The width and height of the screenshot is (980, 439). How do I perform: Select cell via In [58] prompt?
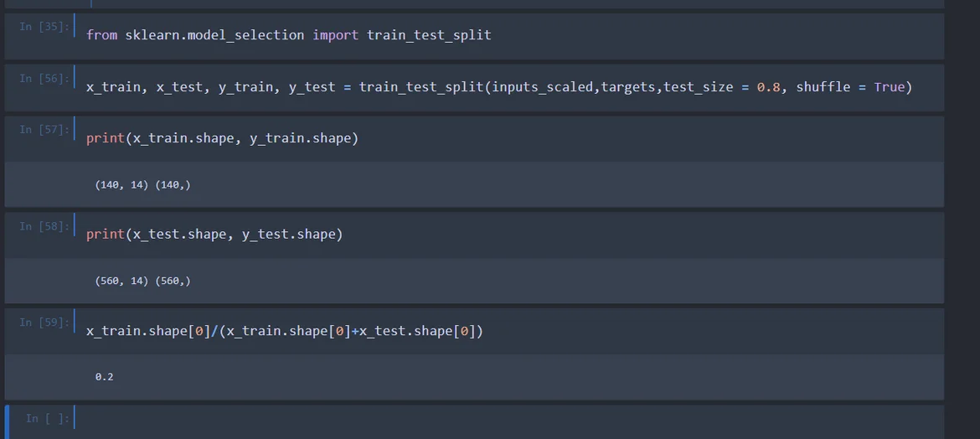click(x=44, y=226)
